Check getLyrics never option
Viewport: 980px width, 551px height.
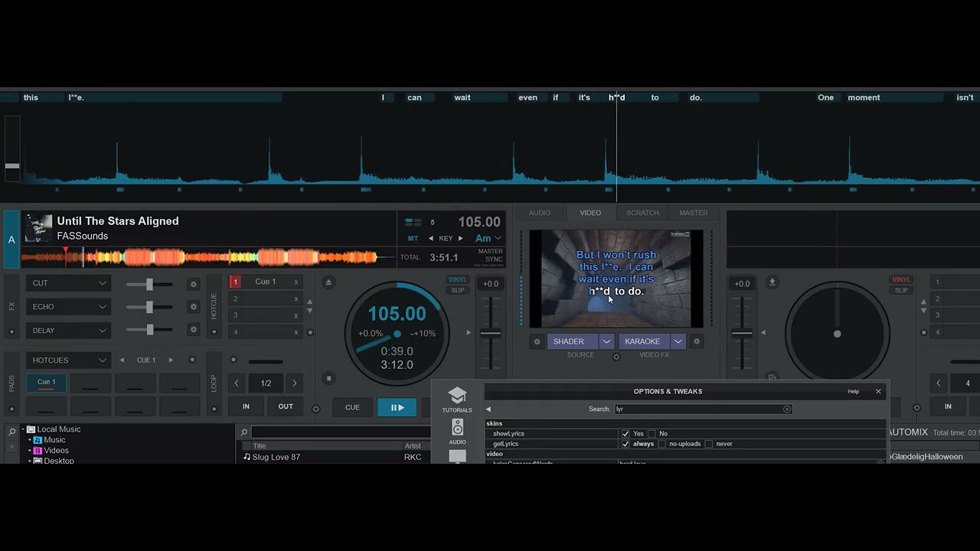pyautogui.click(x=709, y=444)
